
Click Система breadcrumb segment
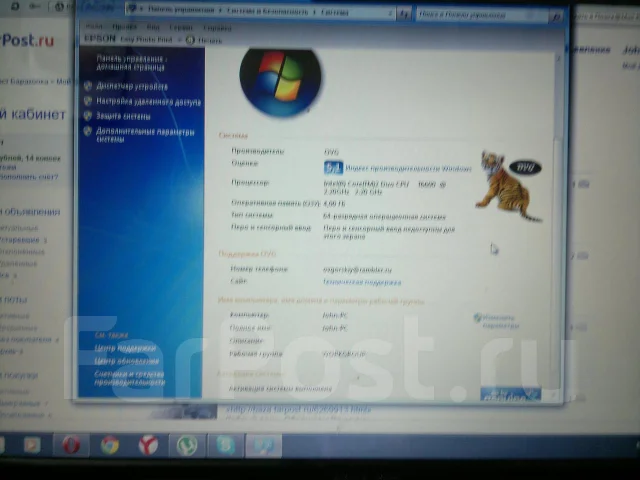[x=335, y=13]
